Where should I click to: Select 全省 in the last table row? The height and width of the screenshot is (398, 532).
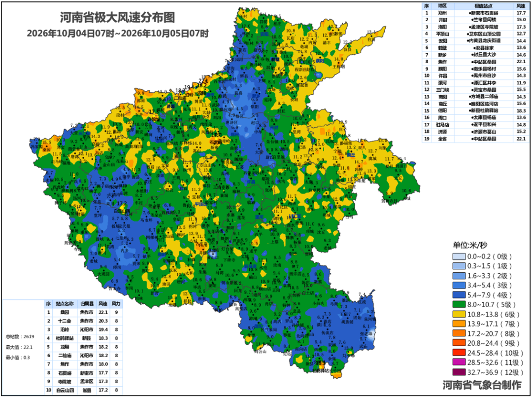(442, 139)
